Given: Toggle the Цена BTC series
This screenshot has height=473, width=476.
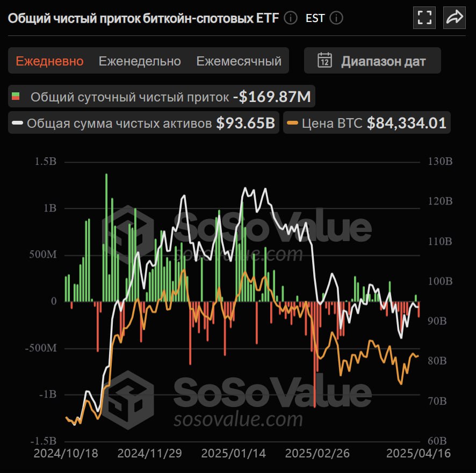Looking at the screenshot, I should click(367, 122).
